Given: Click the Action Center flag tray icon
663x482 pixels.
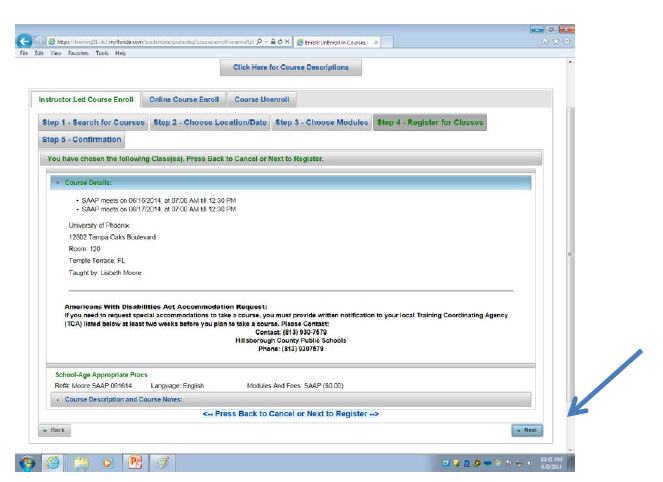Looking at the screenshot, I should (509, 463).
